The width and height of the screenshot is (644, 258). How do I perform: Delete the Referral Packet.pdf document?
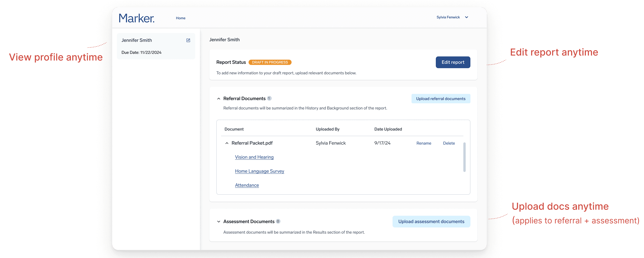pyautogui.click(x=449, y=143)
